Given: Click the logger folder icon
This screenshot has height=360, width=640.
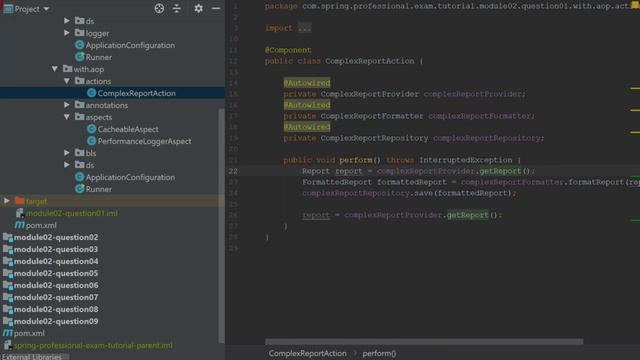Looking at the screenshot, I should 80,33.
